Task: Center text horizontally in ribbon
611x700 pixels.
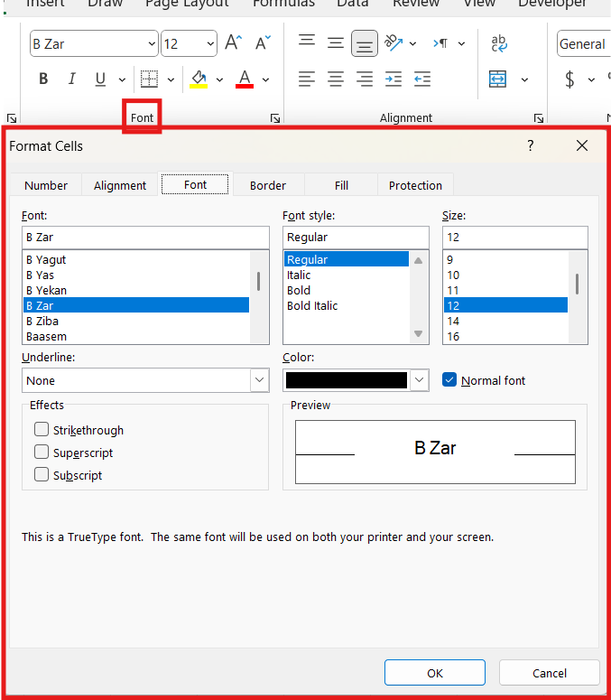Action: point(336,79)
